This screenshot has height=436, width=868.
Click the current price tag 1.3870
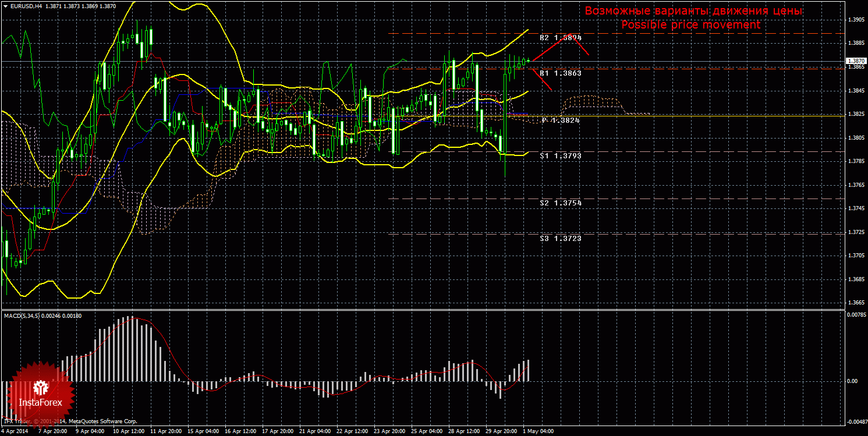tap(855, 61)
